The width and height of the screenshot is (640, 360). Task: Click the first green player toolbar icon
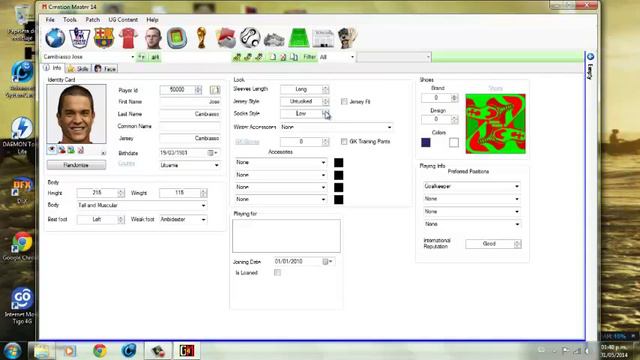(x=237, y=57)
